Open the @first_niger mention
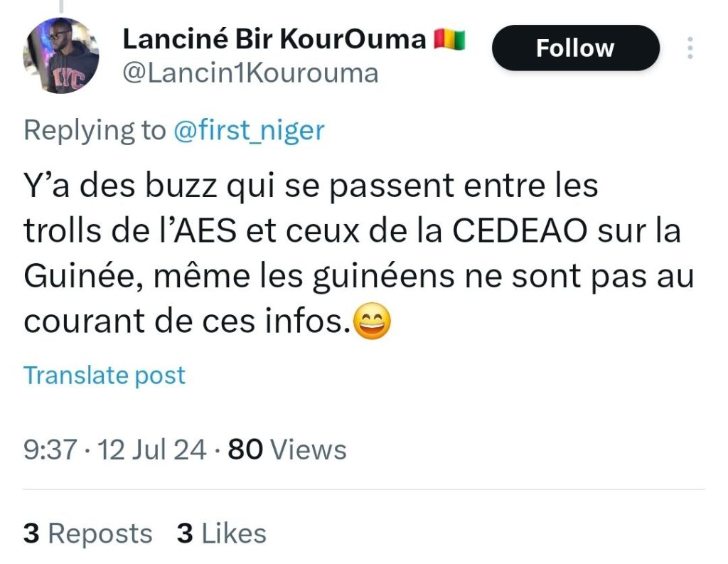 (250, 130)
